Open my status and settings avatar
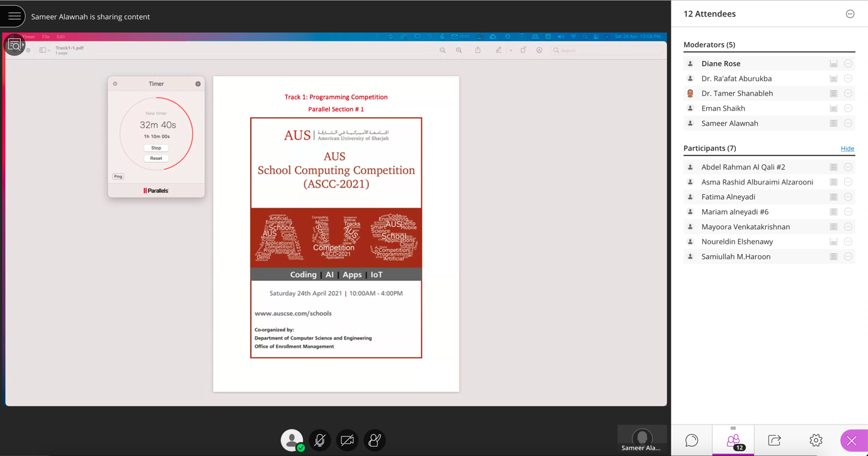This screenshot has height=456, width=868. [x=292, y=440]
